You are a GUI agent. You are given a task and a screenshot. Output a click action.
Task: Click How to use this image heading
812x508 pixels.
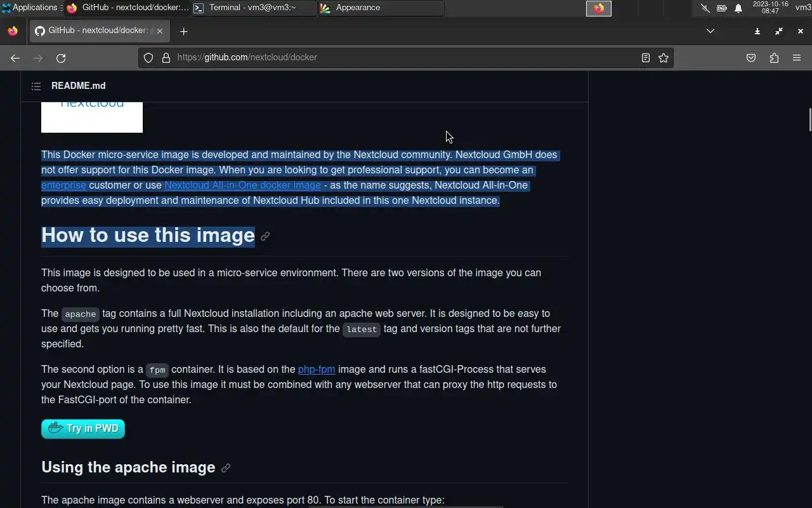coord(148,236)
